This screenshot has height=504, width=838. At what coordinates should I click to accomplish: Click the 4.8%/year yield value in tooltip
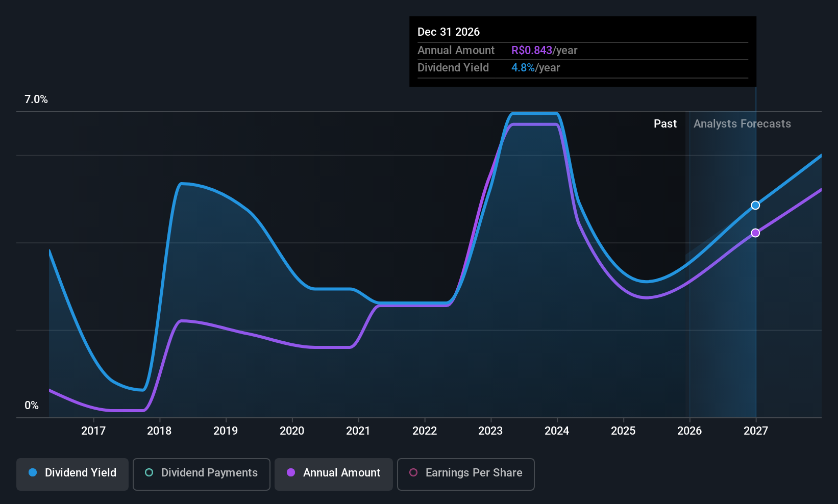(535, 68)
